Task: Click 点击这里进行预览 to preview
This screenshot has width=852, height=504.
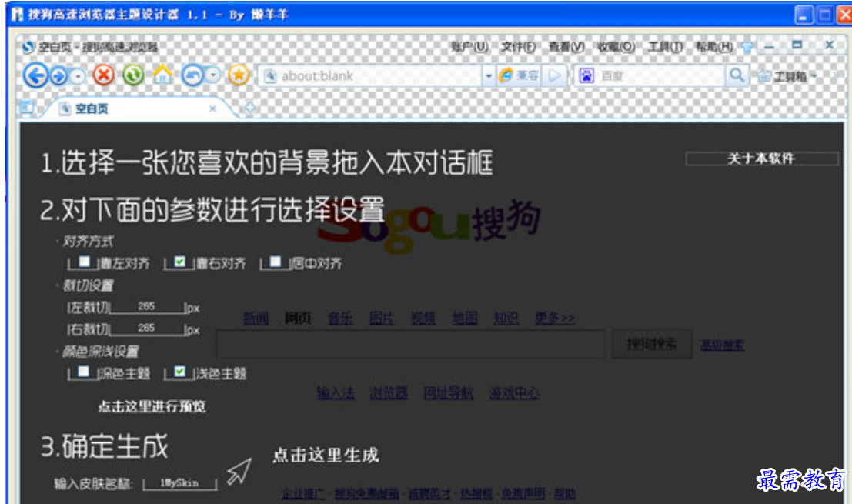Action: click(152, 406)
